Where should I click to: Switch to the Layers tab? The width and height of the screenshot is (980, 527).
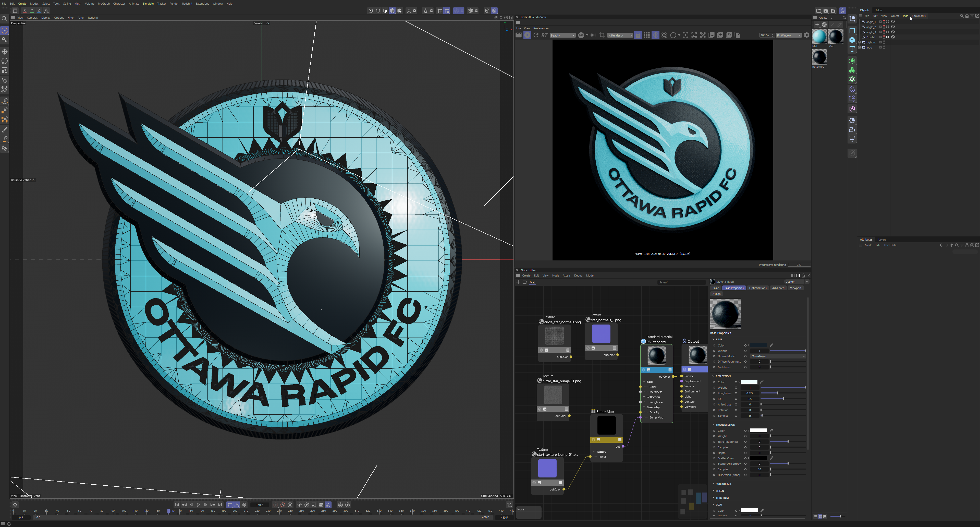point(882,240)
